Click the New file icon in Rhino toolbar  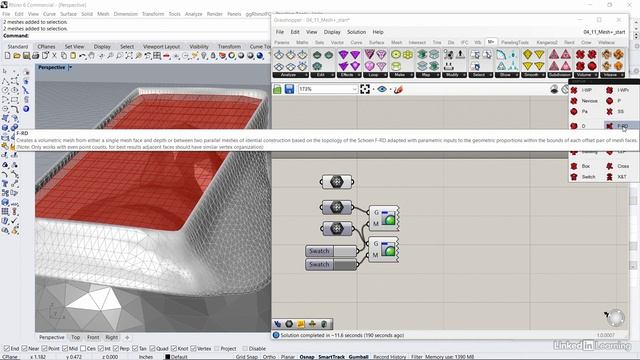click(x=7, y=56)
